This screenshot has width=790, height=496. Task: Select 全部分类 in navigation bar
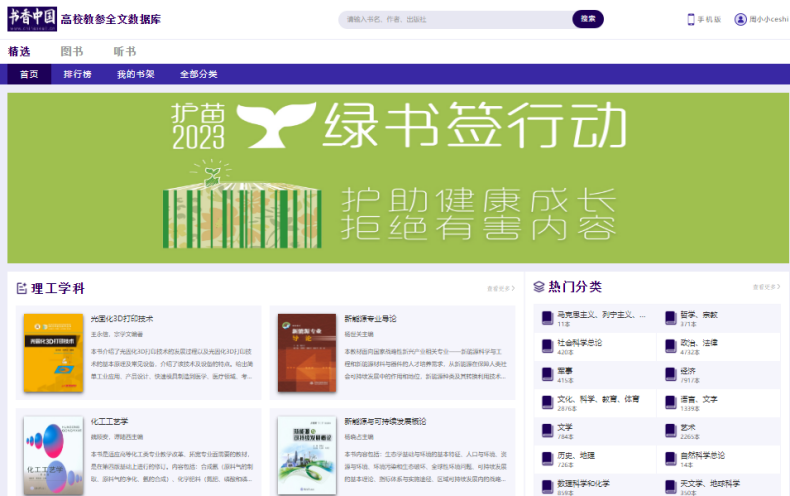tap(198, 74)
